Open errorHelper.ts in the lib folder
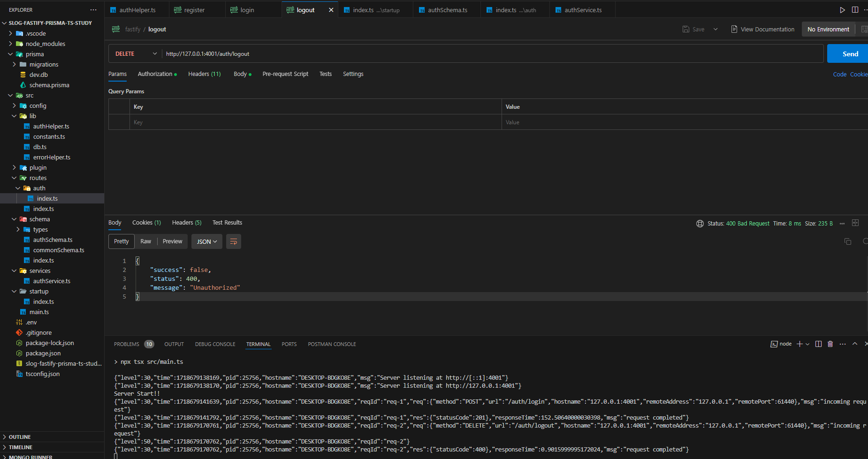The image size is (868, 459). 52,157
